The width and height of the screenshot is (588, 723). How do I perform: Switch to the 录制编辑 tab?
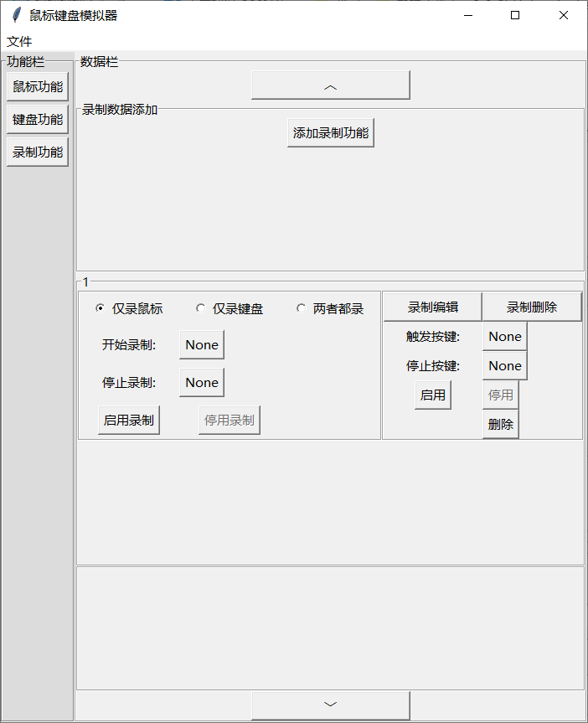[x=432, y=307]
